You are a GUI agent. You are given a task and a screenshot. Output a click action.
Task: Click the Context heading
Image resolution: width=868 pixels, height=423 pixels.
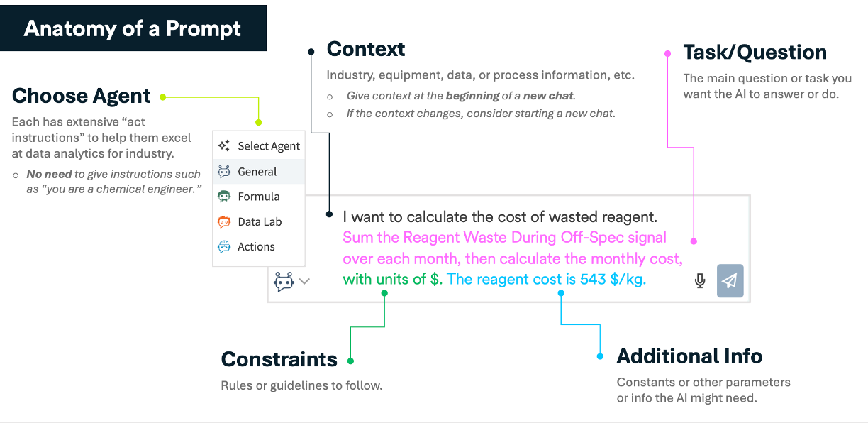pyautogui.click(x=365, y=49)
